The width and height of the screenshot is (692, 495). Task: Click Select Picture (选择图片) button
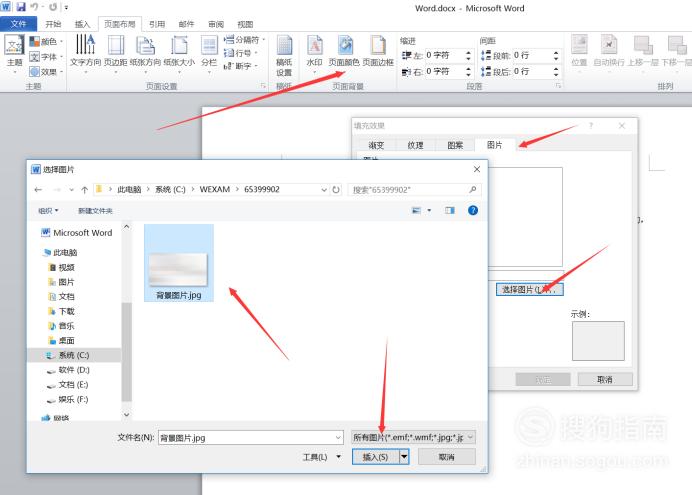(530, 289)
